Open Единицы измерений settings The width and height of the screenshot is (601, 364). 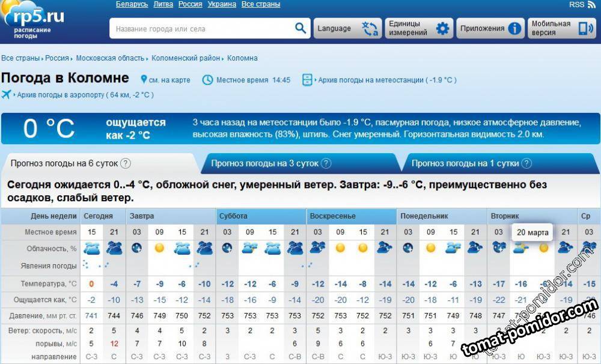[x=418, y=28]
